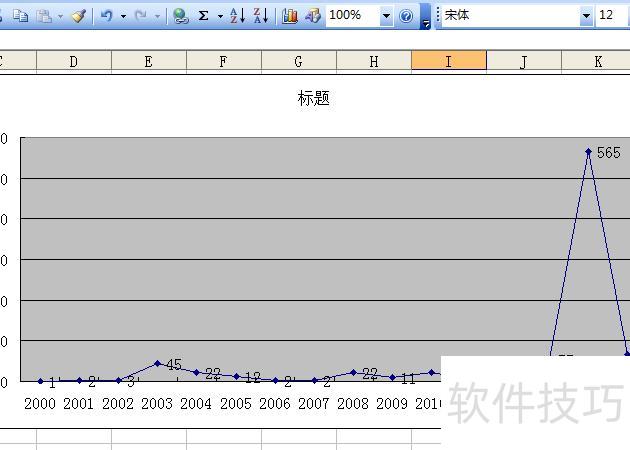Select column G header
Viewport: 630px width, 450px height.
click(x=299, y=62)
